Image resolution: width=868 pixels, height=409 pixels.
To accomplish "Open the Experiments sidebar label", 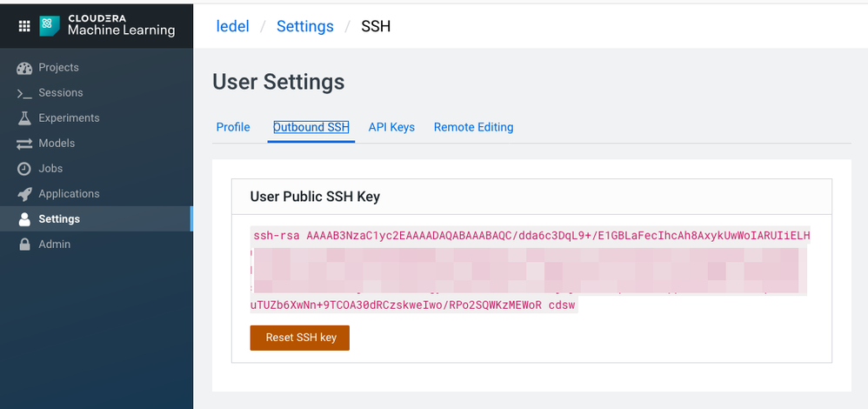I will click(x=69, y=118).
